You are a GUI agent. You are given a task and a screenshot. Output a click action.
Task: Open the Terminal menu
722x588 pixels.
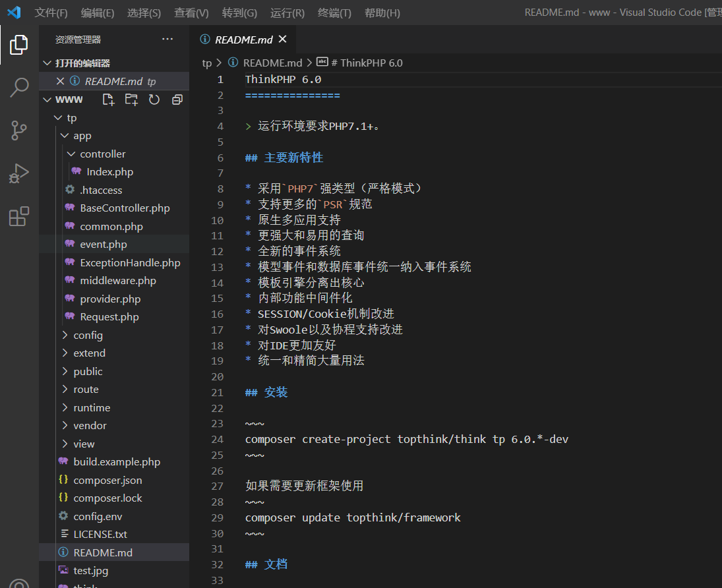(x=334, y=13)
